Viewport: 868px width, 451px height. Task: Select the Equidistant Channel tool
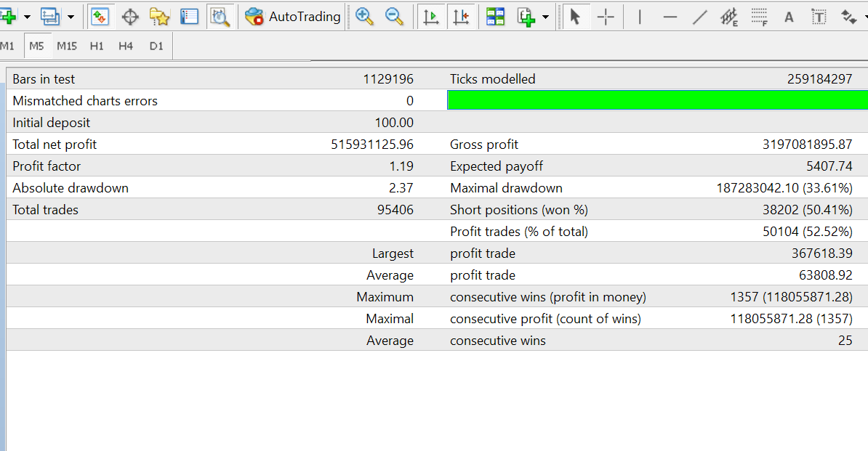tap(730, 17)
